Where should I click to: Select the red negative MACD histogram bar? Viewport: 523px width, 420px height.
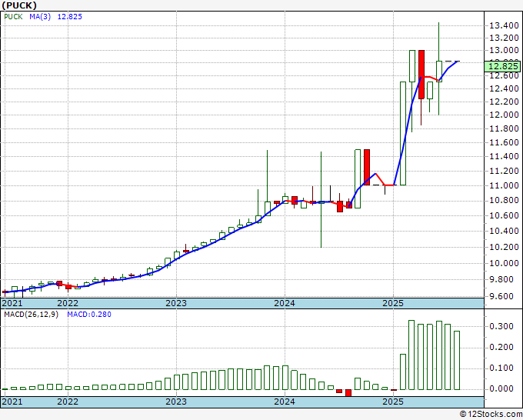348,392
